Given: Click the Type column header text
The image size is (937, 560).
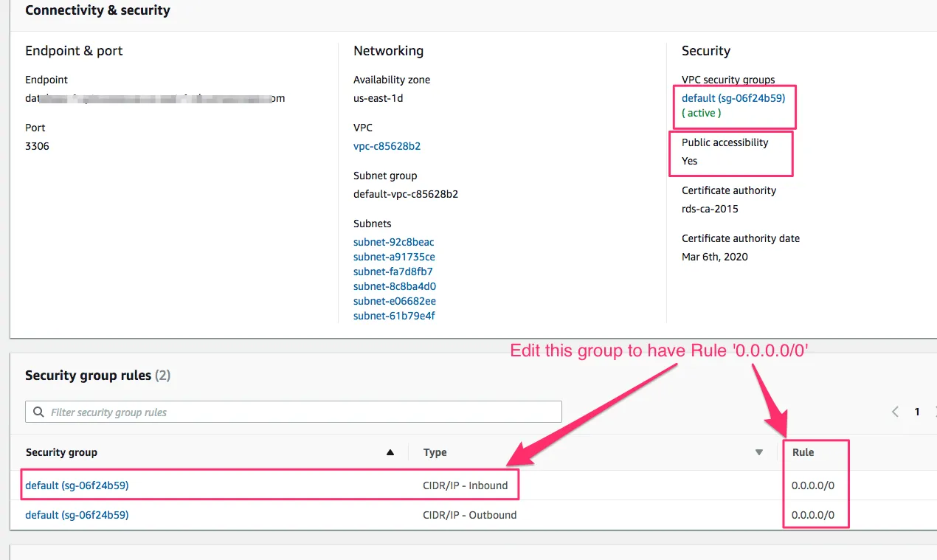Looking at the screenshot, I should point(435,452).
